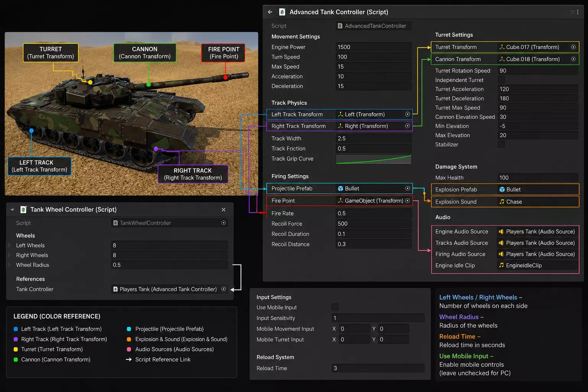Click Max Health value field
This screenshot has height=392, width=588.
538,178
